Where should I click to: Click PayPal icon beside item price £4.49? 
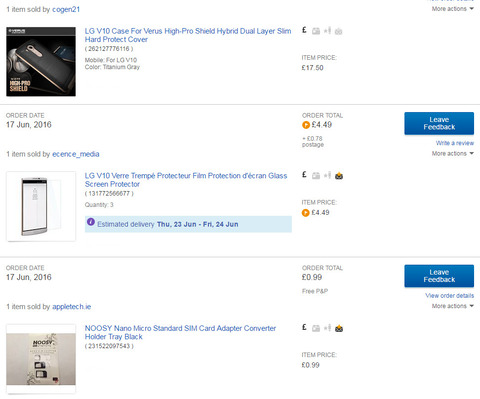point(306,213)
